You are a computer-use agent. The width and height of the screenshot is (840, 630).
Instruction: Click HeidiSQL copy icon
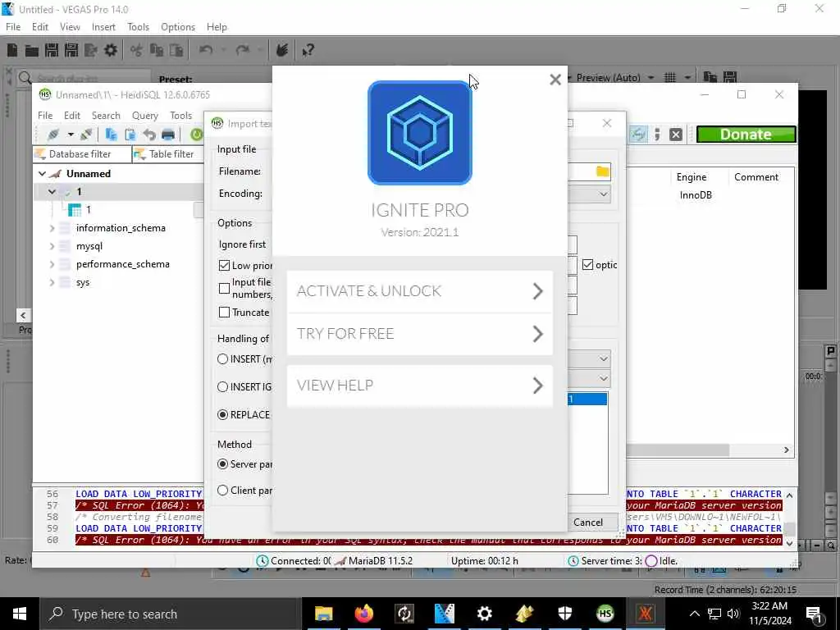[111, 135]
